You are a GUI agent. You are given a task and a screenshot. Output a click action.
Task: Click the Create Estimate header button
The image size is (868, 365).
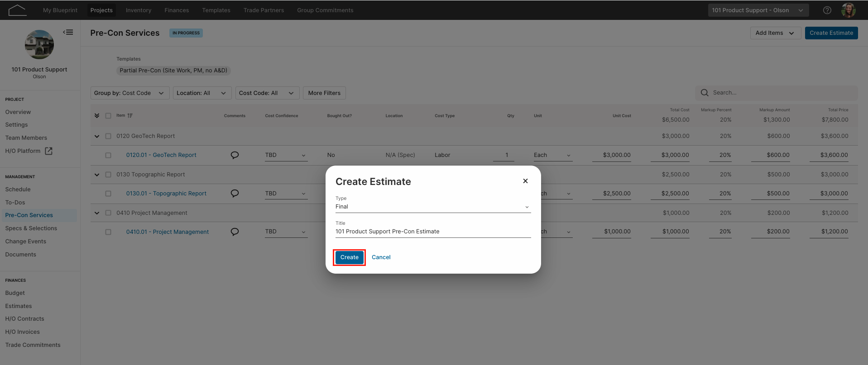coord(831,33)
